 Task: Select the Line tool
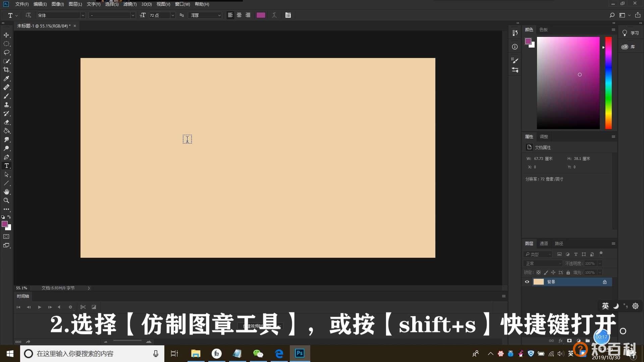pos(6,183)
